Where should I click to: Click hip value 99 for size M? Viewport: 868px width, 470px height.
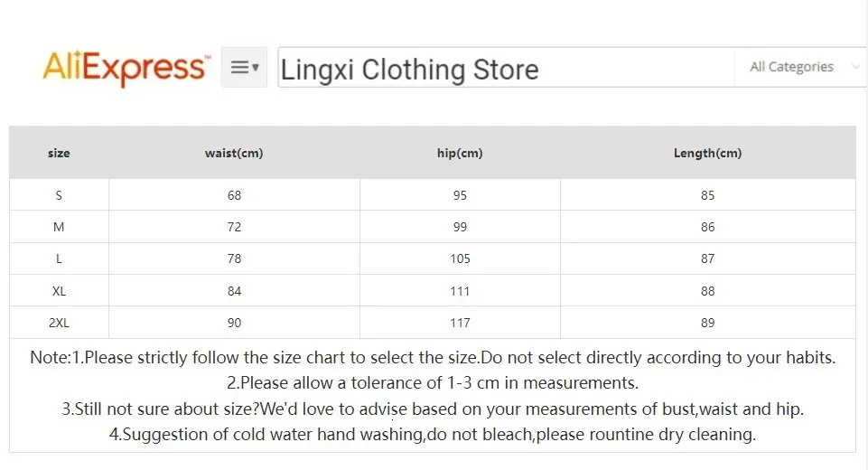[460, 227]
